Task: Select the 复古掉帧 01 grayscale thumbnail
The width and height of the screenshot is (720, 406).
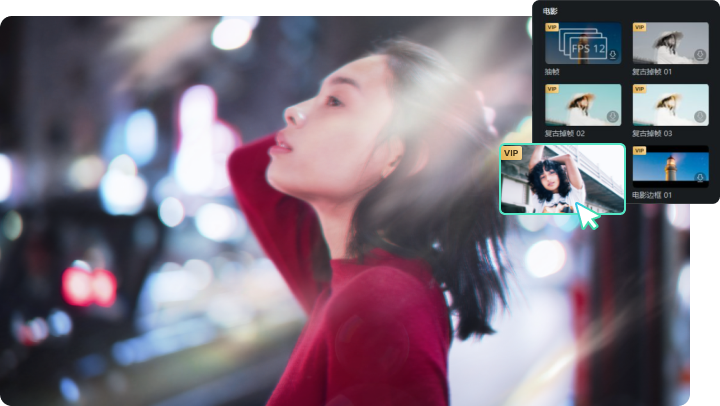Action: click(x=670, y=43)
